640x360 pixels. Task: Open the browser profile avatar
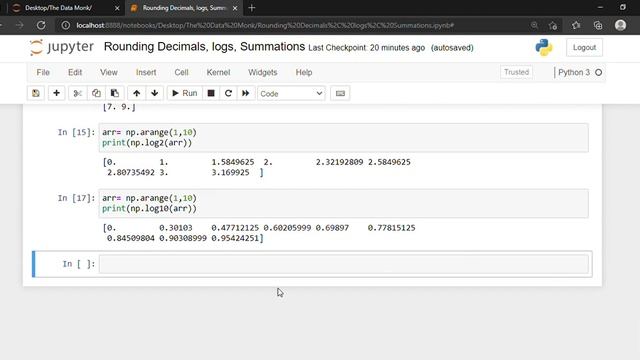pos(620,25)
